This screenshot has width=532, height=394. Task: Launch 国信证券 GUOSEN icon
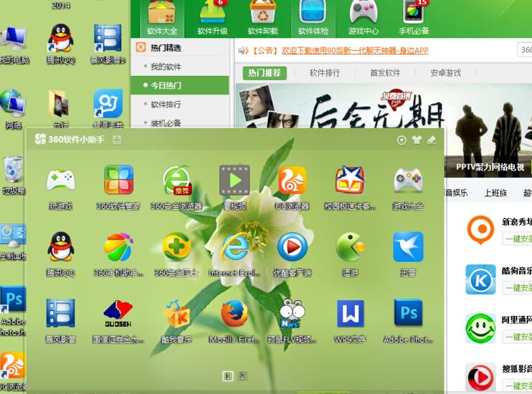coord(118,313)
